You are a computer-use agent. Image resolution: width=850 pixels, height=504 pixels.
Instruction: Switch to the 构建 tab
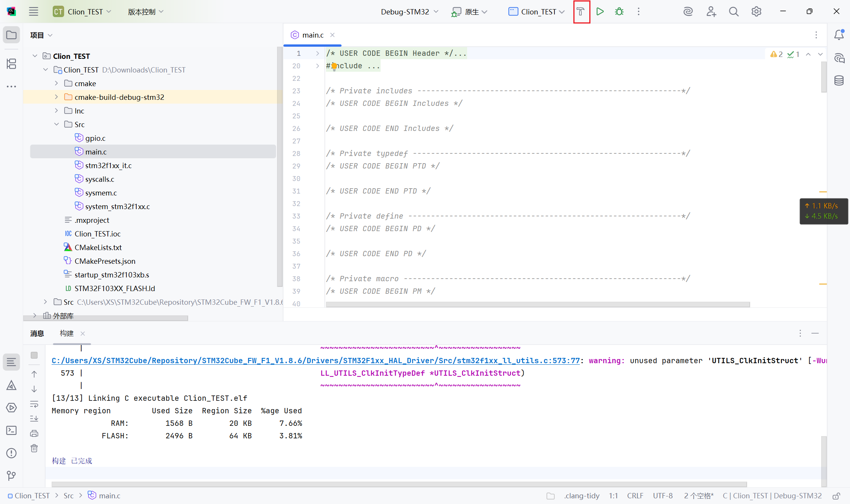(67, 333)
